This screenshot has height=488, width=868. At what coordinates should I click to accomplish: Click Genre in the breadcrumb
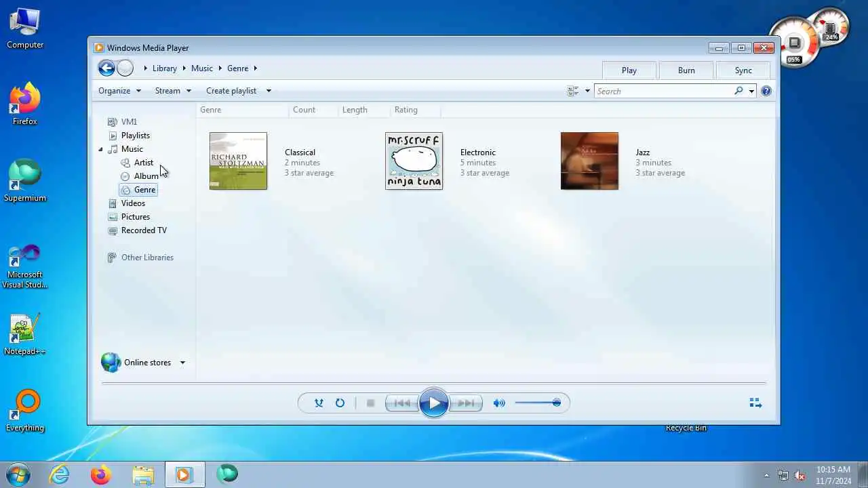(237, 68)
